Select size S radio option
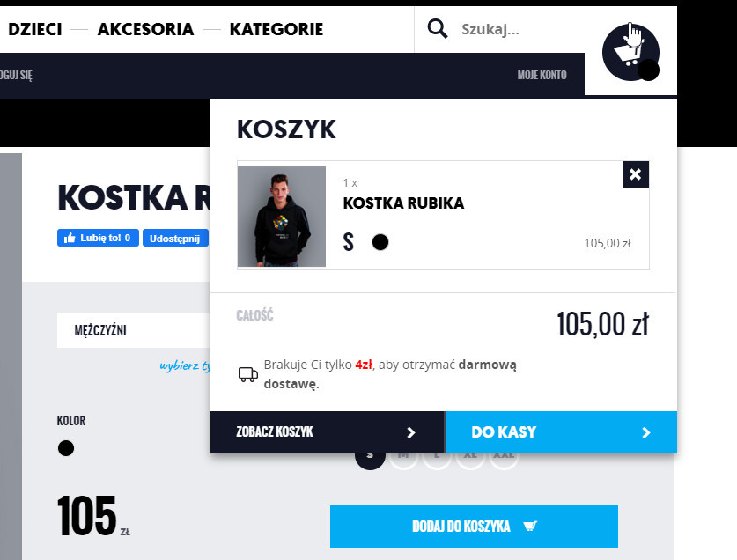This screenshot has width=737, height=560. 370,455
